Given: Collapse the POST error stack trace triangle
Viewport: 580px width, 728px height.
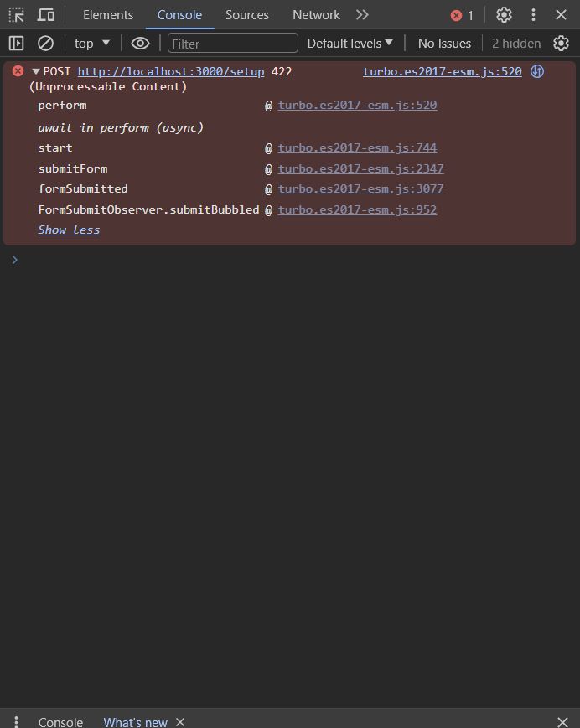Looking at the screenshot, I should point(36,71).
